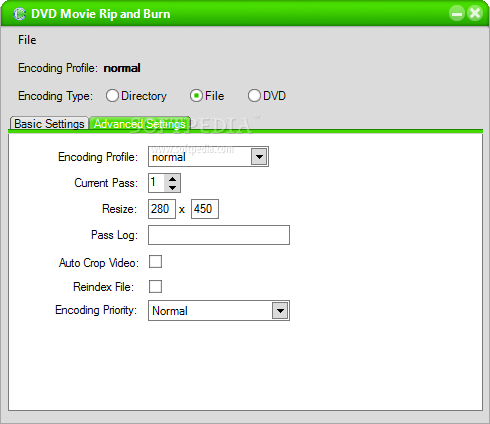The height and width of the screenshot is (424, 490).
Task: Enable the Auto Crop Video checkbox
Action: 155,262
